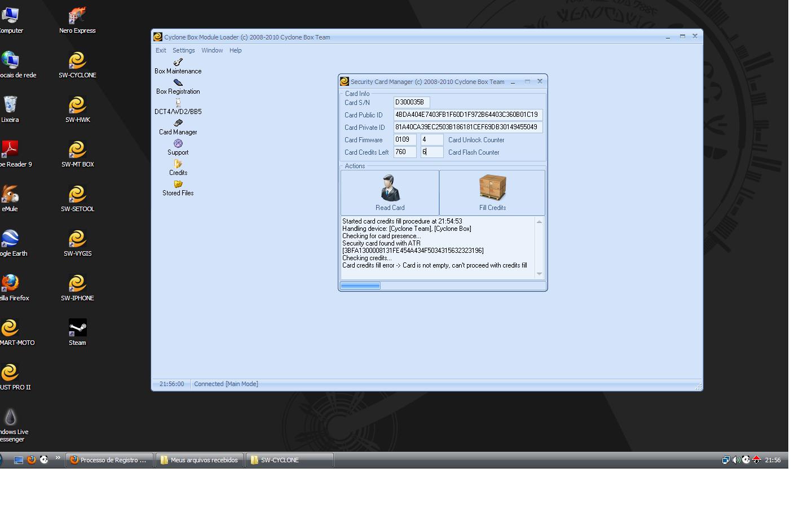Image resolution: width=812 pixels, height=508 pixels.
Task: Minimize the Security Card Manager window
Action: tap(513, 81)
